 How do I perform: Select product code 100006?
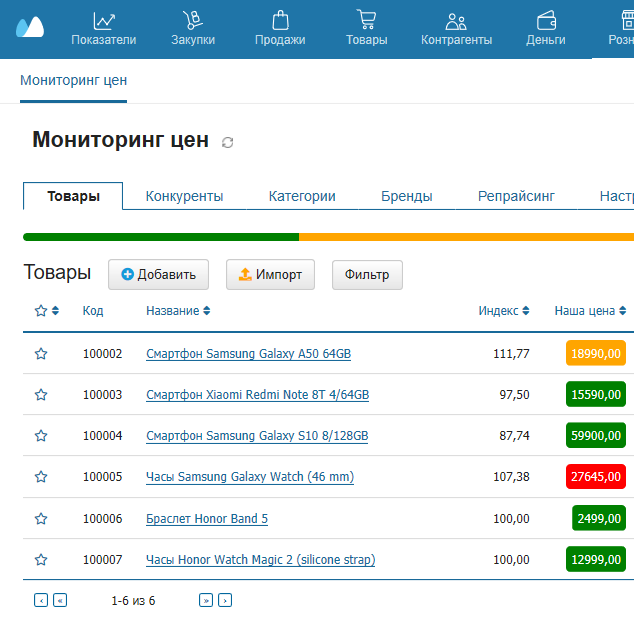102,519
